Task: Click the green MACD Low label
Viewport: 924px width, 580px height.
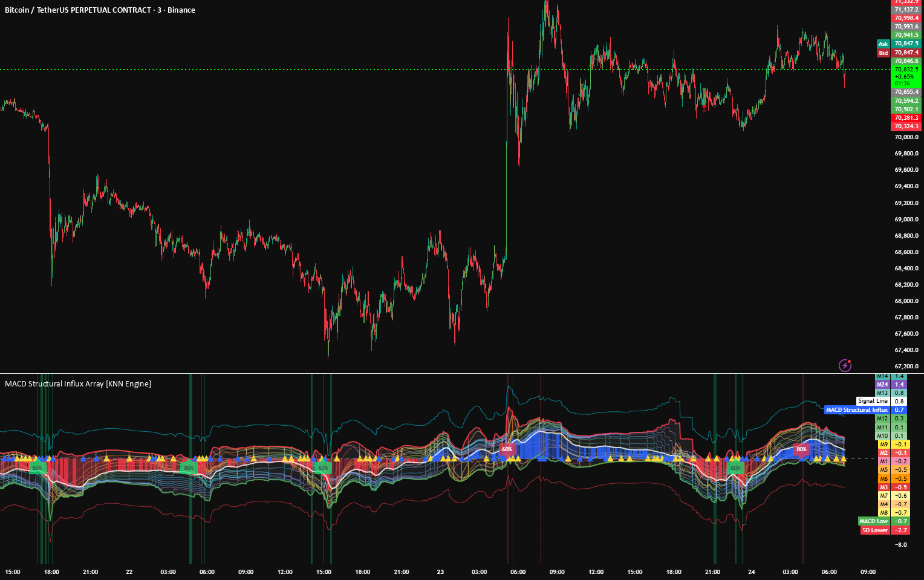Action: (x=874, y=521)
